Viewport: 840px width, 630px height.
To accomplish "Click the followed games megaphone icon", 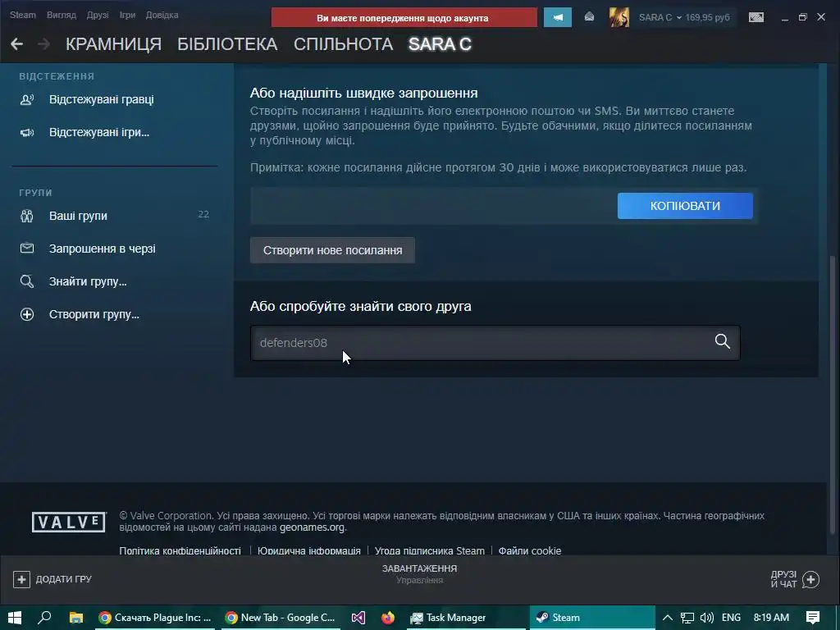I will coord(27,132).
